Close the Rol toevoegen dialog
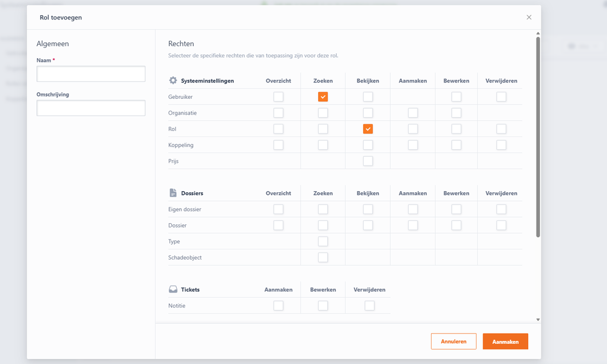The image size is (607, 364). 529,18
